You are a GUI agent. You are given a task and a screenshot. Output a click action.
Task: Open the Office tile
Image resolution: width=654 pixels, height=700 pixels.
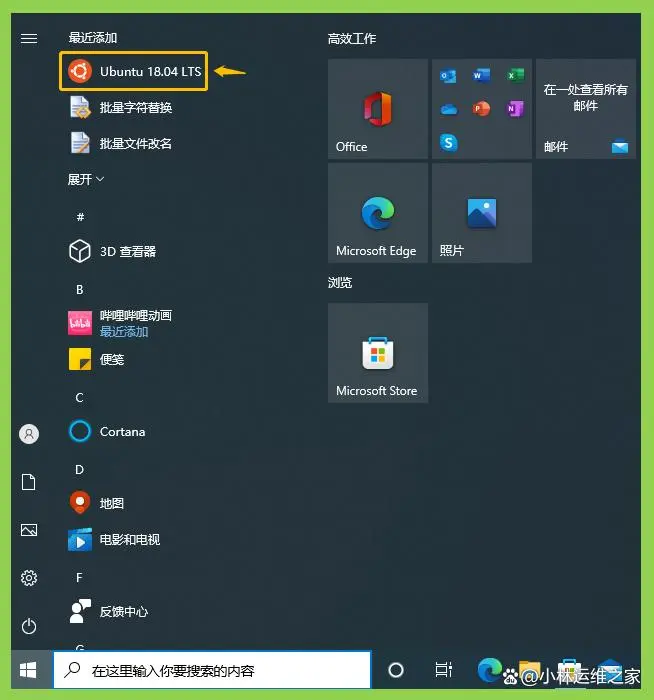coord(378,108)
